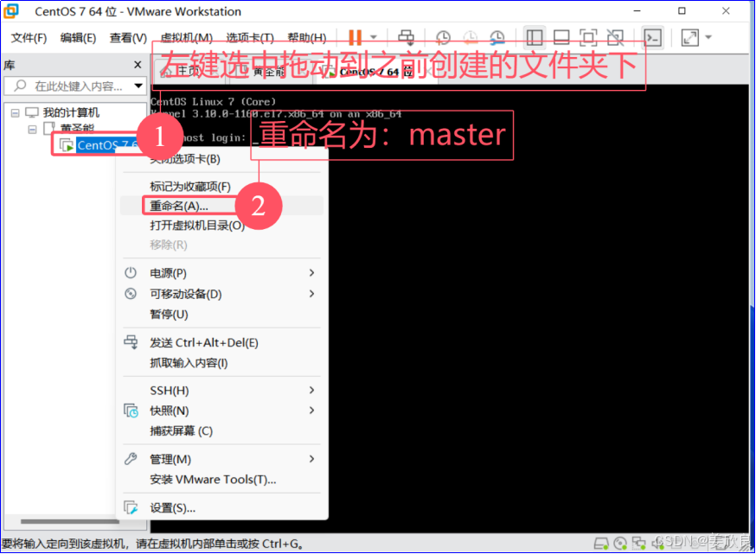The height and width of the screenshot is (554, 756).
Task: Close the library panel
Action: click(138, 65)
